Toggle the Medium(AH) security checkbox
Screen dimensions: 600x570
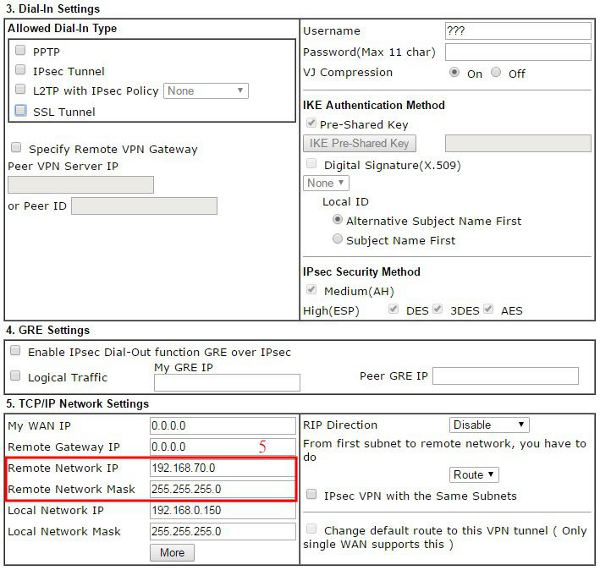point(311,290)
